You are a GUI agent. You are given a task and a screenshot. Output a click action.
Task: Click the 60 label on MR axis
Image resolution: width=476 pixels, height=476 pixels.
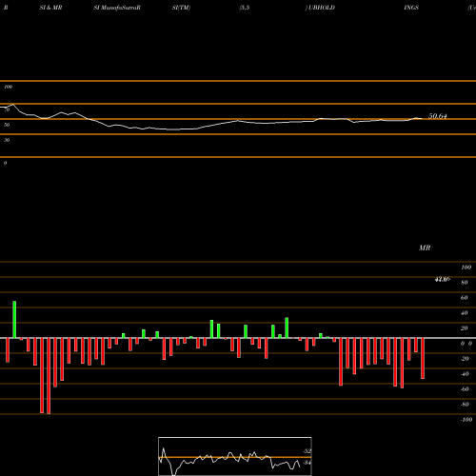(464, 298)
